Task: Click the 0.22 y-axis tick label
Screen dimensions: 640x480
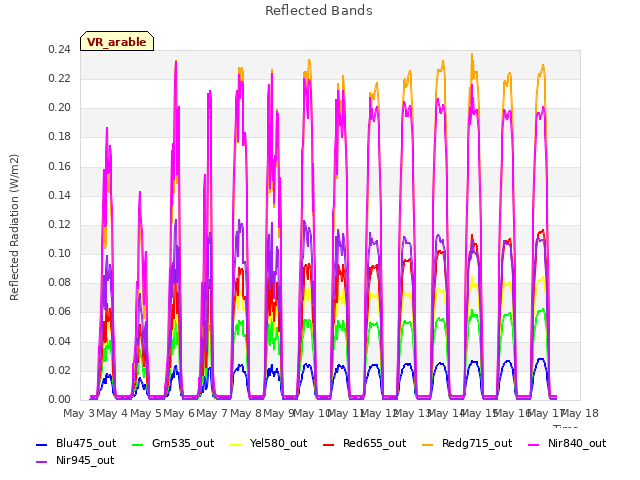Action: 60,79
